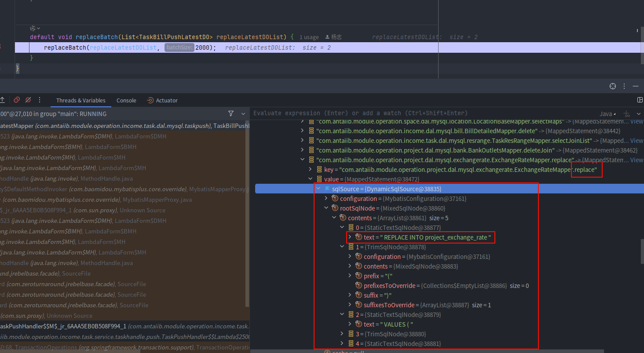The width and height of the screenshot is (644, 353).
Task: Select the TransactionOperations stack frame
Action: (124, 347)
